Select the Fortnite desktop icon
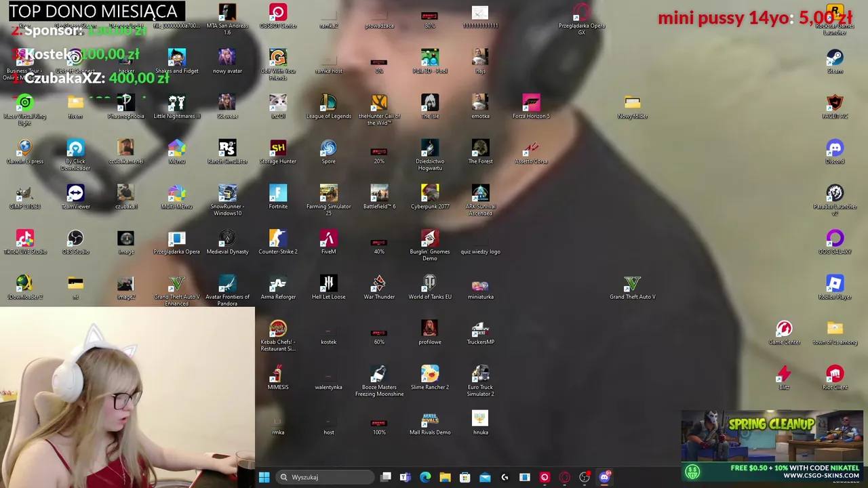 278,193
